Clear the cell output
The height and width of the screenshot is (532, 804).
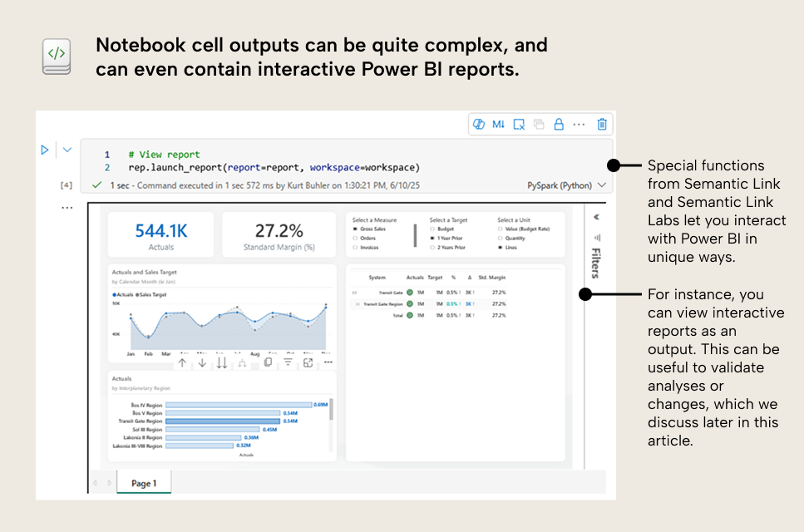pos(518,124)
